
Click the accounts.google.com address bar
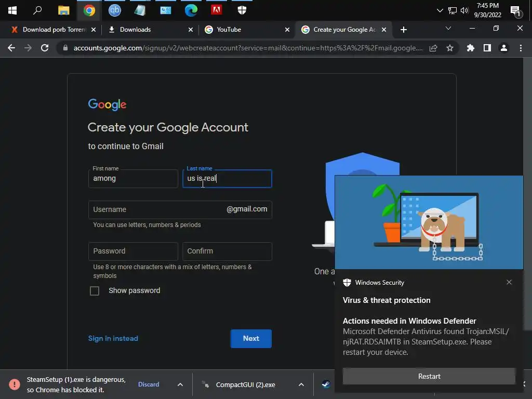click(x=248, y=48)
